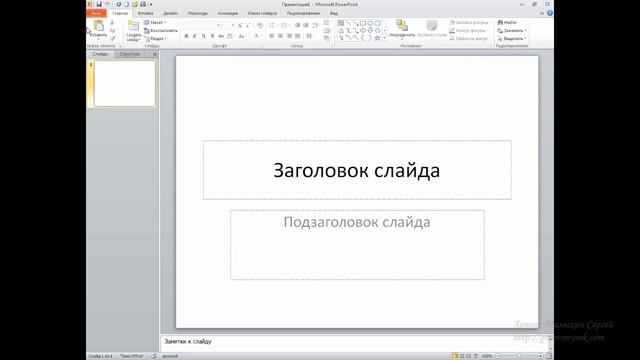Center text in paragraph group
The height and width of the screenshot is (360, 640).
[x=280, y=36]
